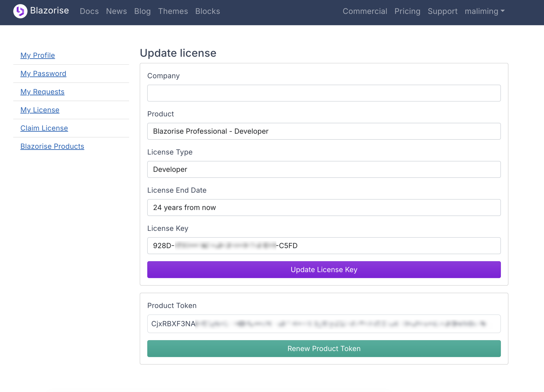Click the Product field showing Blazorise Professional

pos(324,131)
